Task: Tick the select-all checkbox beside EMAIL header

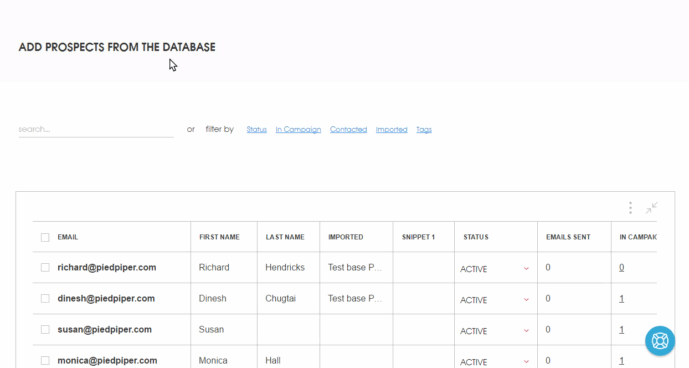Action: pyautogui.click(x=45, y=237)
